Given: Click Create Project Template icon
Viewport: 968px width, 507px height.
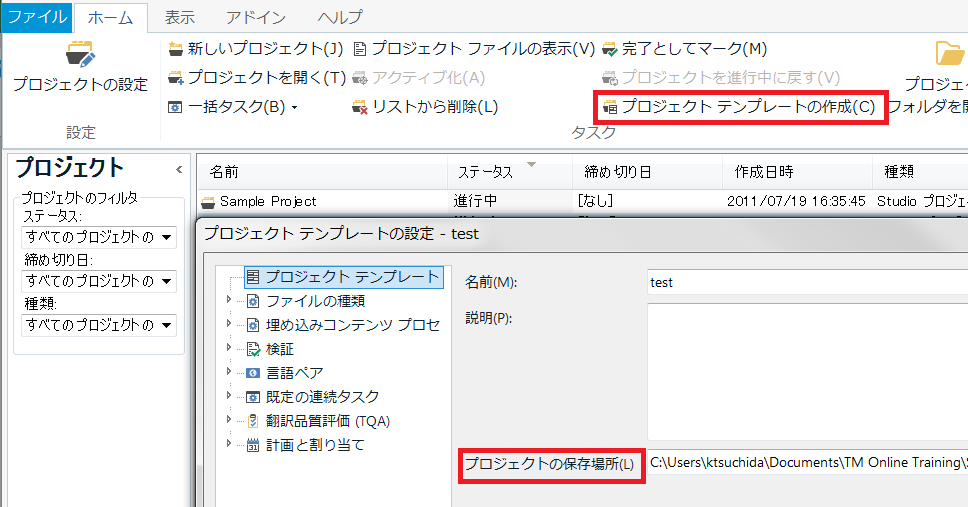Looking at the screenshot, I should [x=610, y=107].
